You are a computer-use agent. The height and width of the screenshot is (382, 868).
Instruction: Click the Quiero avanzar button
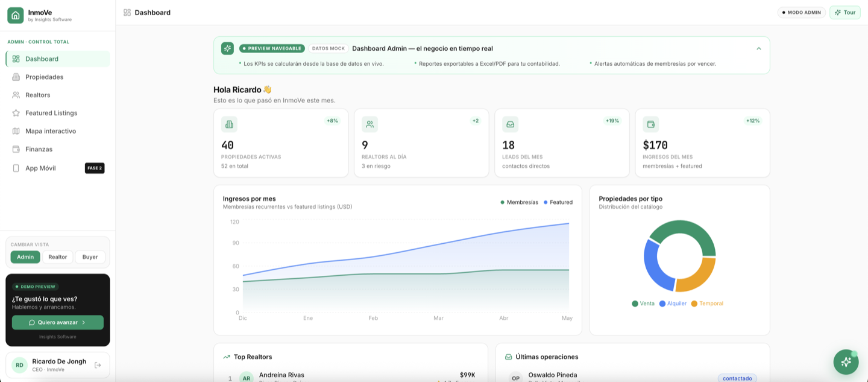pyautogui.click(x=58, y=322)
